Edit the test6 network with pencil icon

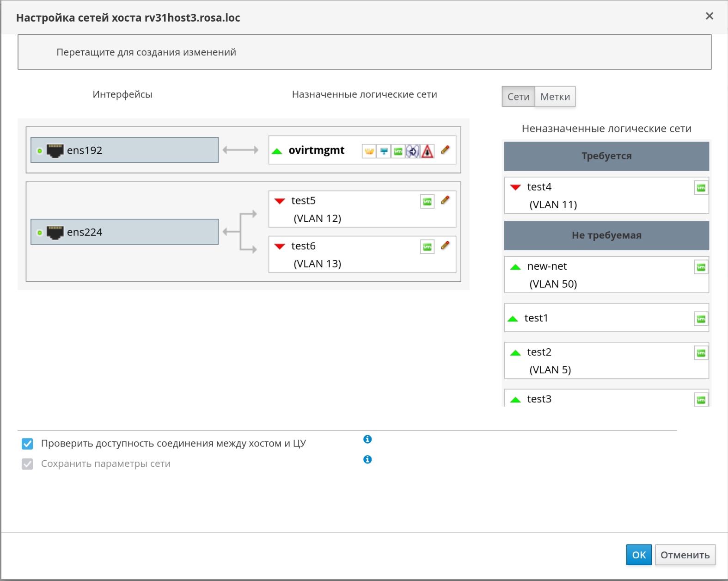coord(445,246)
